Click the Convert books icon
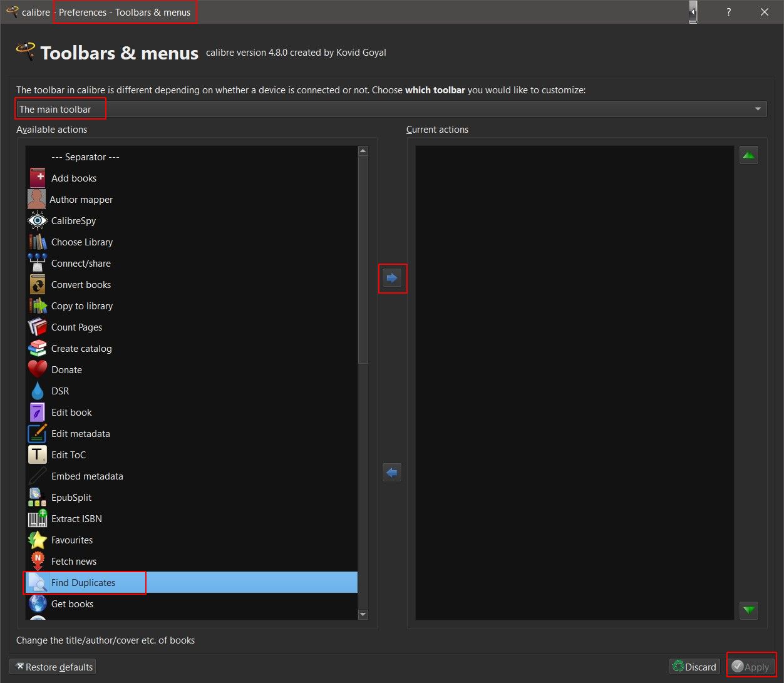Viewport: 784px width, 683px height. pos(38,284)
